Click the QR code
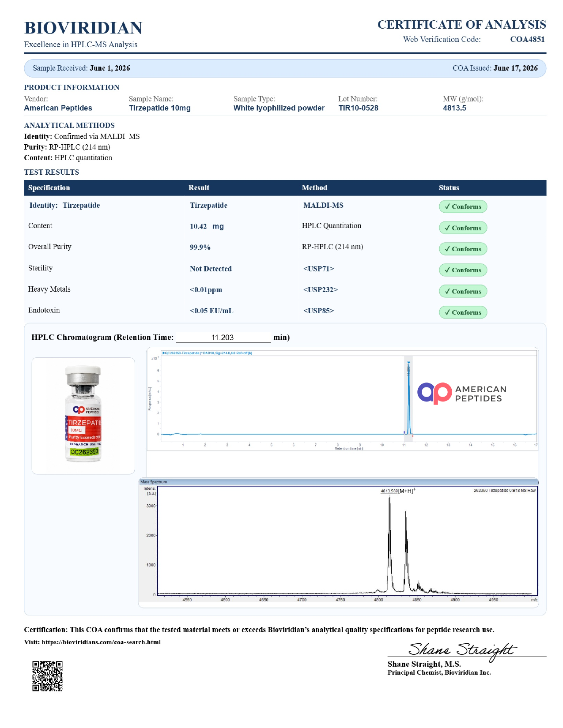The width and height of the screenshot is (563, 728). click(x=48, y=676)
